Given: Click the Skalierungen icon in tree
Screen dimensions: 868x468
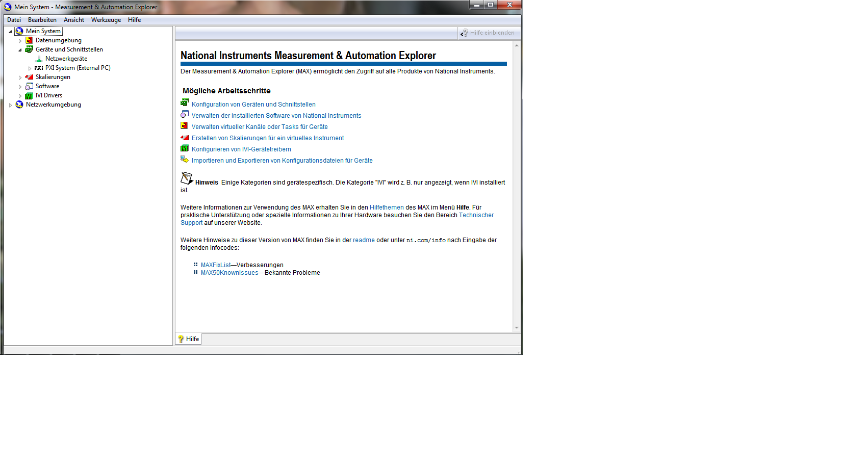Looking at the screenshot, I should click(x=29, y=77).
